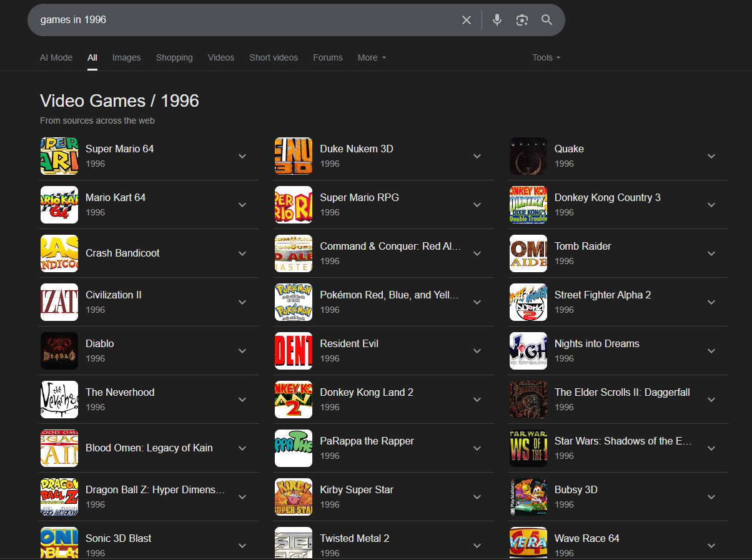Viewport: 752px width, 560px height.
Task: Open the Nights into Dreams title link
Action: [x=597, y=343]
